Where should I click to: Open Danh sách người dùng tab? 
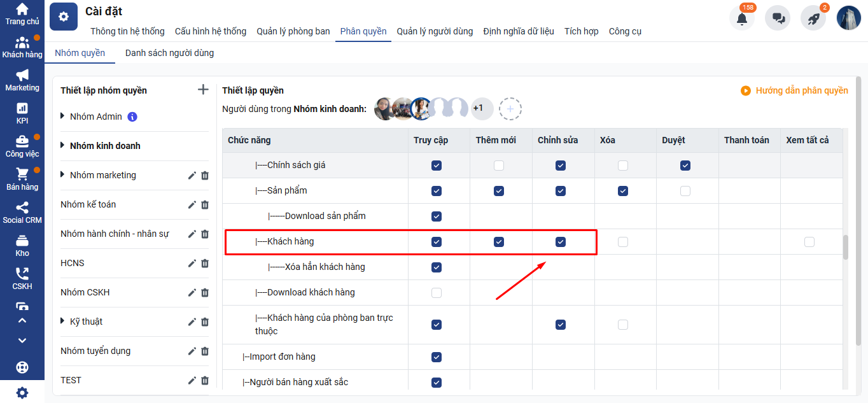click(x=169, y=53)
